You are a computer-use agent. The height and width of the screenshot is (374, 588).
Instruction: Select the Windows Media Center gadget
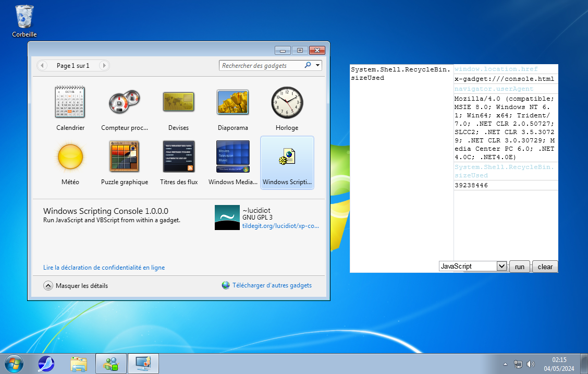click(232, 156)
